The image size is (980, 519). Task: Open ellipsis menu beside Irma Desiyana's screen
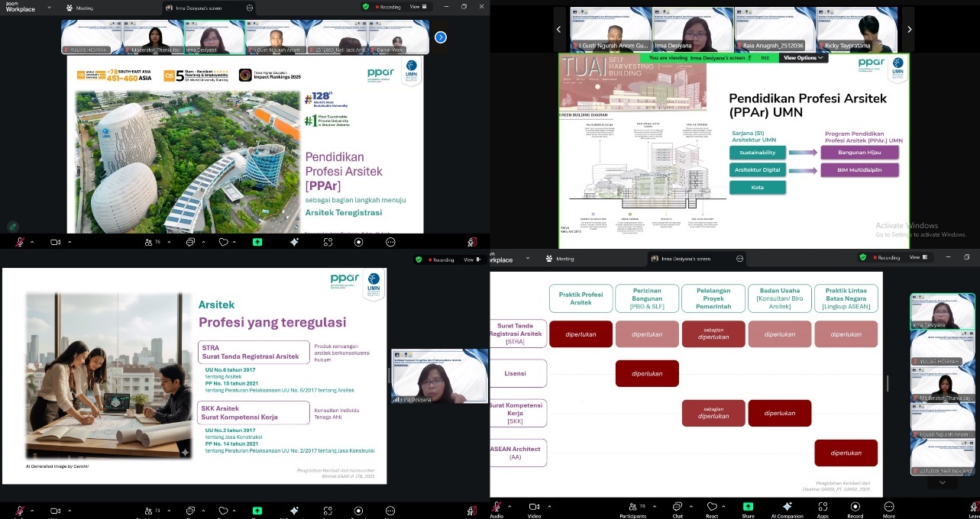tap(250, 8)
